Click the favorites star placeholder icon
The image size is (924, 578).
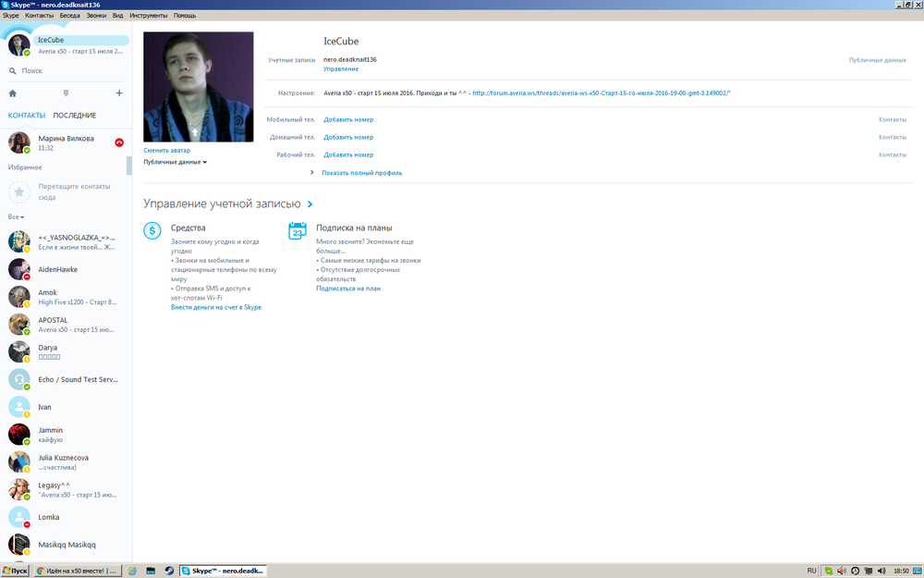pos(19,191)
